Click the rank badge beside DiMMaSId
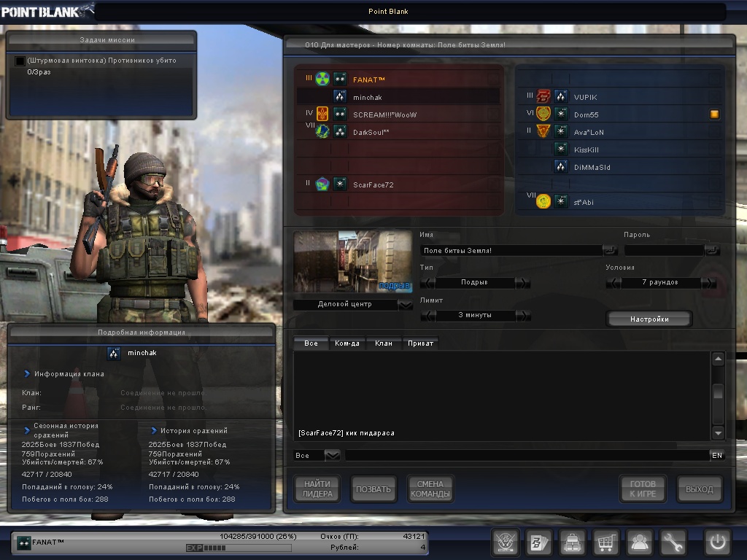Viewport: 747px width, 560px height. (561, 167)
